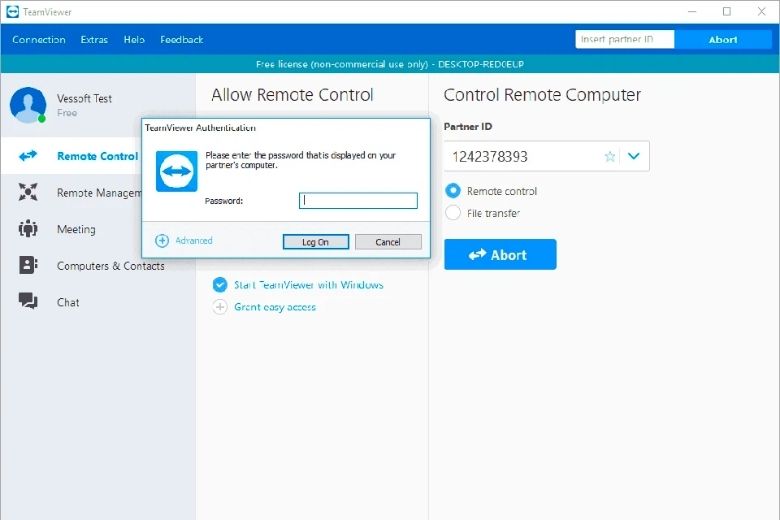
Task: Click the Password input field
Action: (x=358, y=201)
